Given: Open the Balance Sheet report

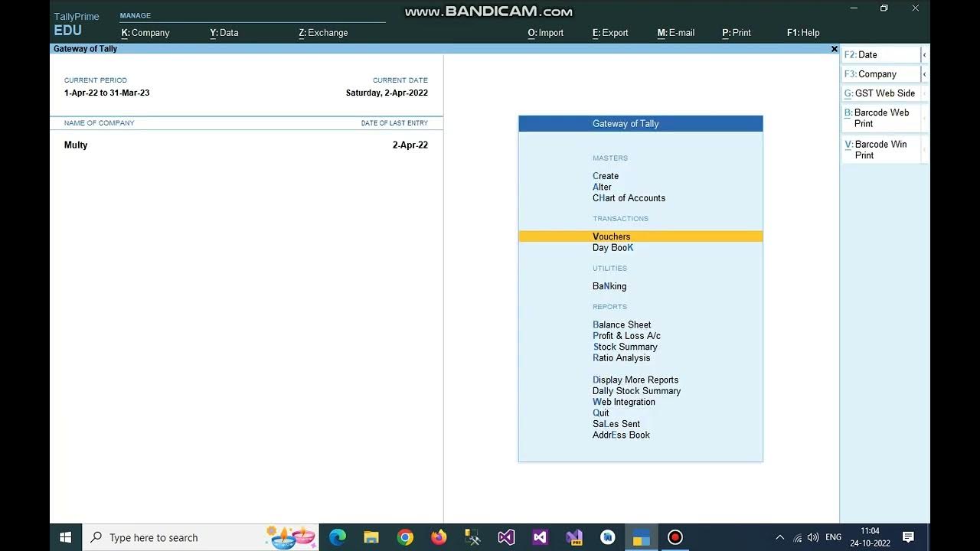Looking at the screenshot, I should coord(622,324).
